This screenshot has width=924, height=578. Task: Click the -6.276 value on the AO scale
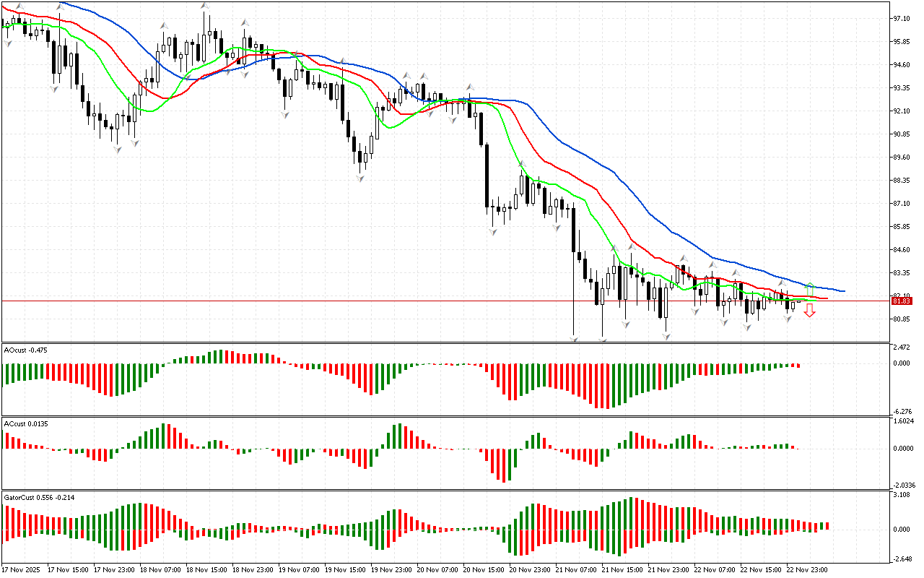903,411
